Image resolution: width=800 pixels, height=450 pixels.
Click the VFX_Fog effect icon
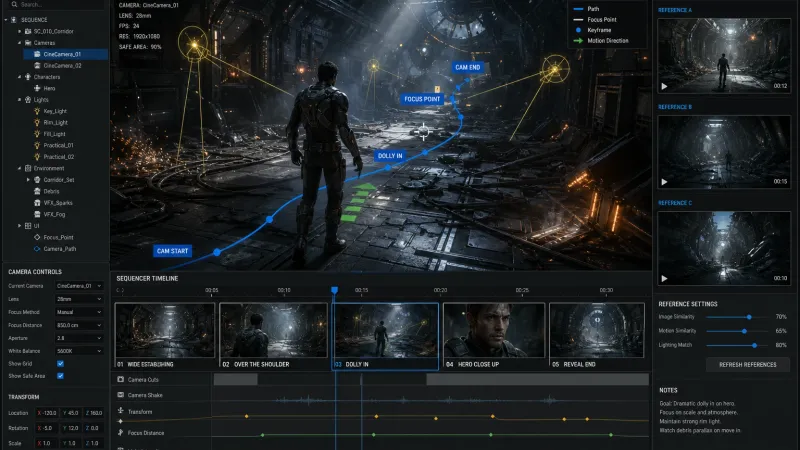click(37, 214)
